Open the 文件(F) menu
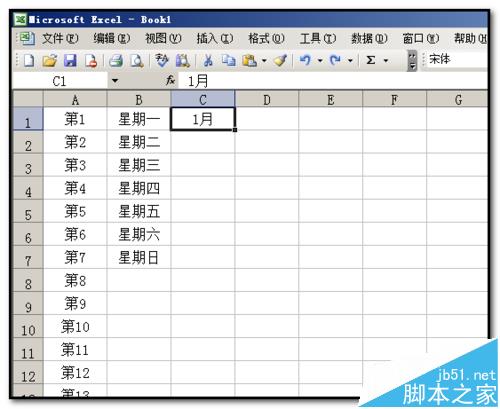Image resolution: width=500 pixels, height=409 pixels. point(60,39)
